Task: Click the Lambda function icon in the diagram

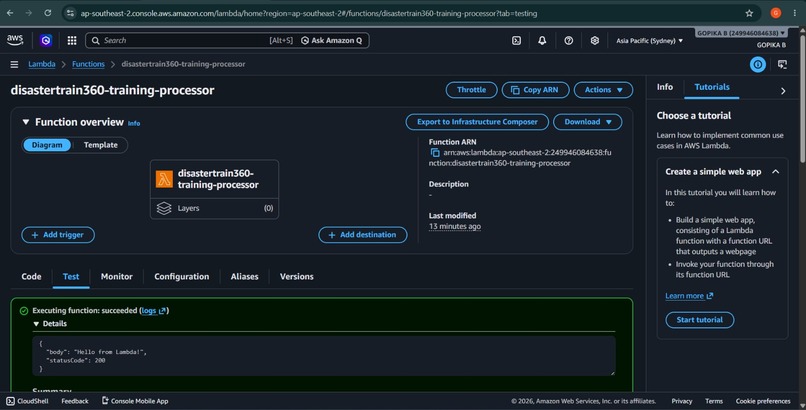Action: [164, 179]
